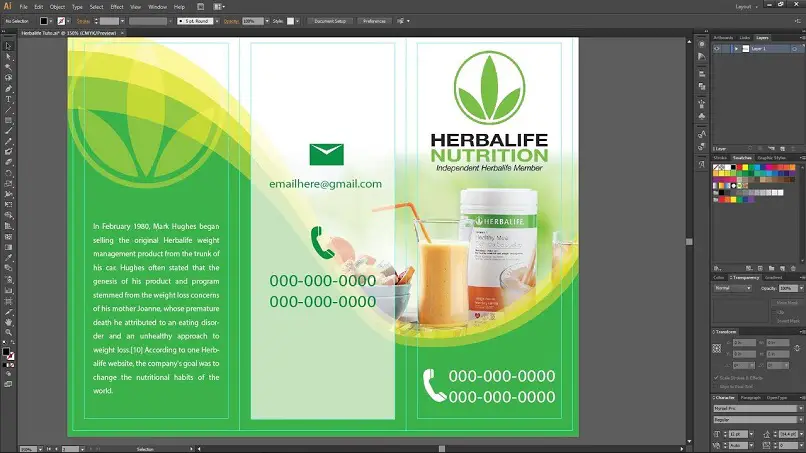This screenshot has width=806, height=453.
Task: Select the Rectangle tool
Action: pyautogui.click(x=8, y=120)
